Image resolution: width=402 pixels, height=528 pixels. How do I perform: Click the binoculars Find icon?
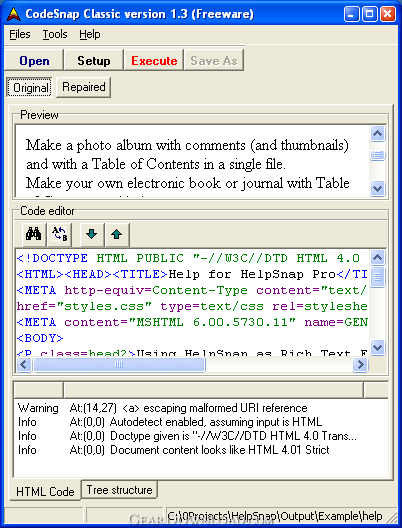(34, 234)
